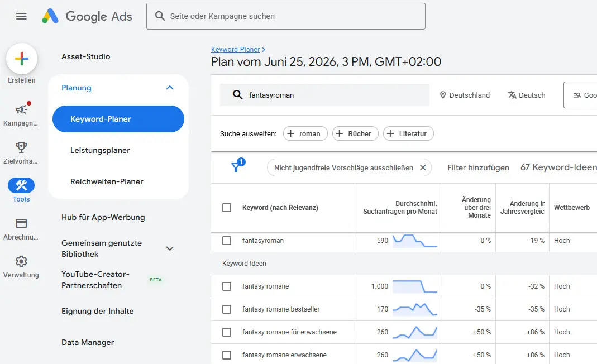The image size is (597, 364).
Task: Collapse the Planung section
Action: point(170,88)
